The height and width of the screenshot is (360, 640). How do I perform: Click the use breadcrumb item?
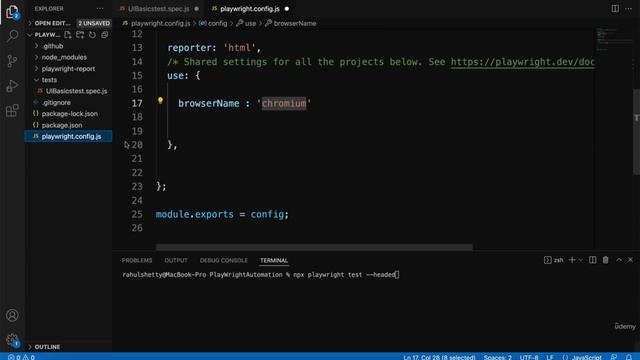click(250, 23)
